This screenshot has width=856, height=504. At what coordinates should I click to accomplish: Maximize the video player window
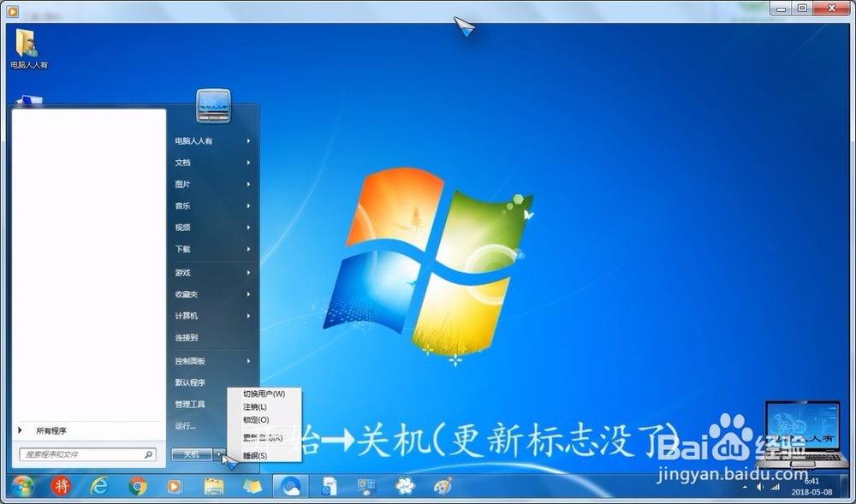803,8
